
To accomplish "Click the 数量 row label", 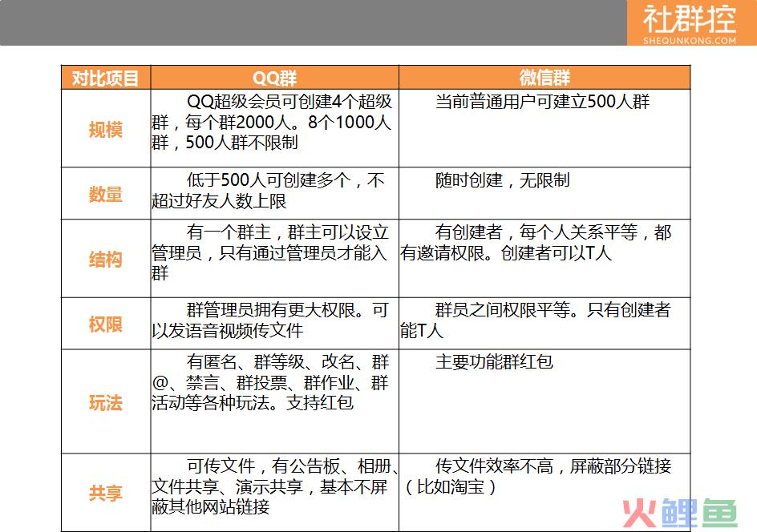I will pos(106,194).
